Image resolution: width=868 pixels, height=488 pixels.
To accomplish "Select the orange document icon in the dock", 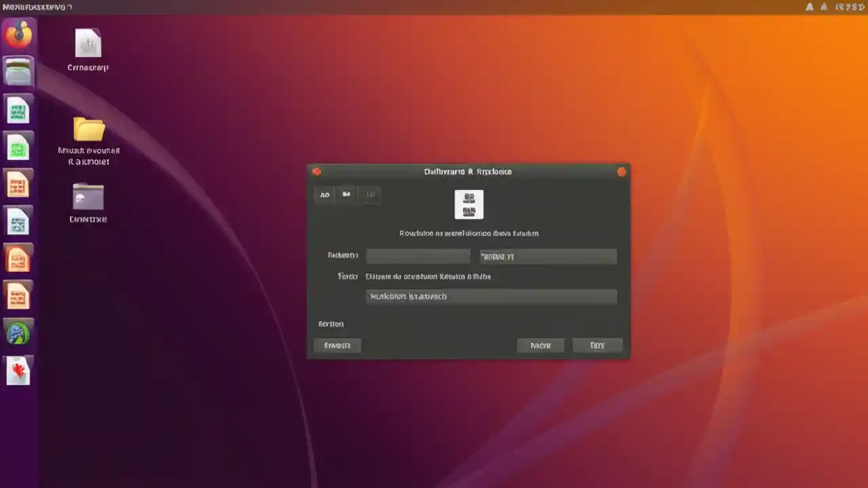I will click(x=18, y=183).
